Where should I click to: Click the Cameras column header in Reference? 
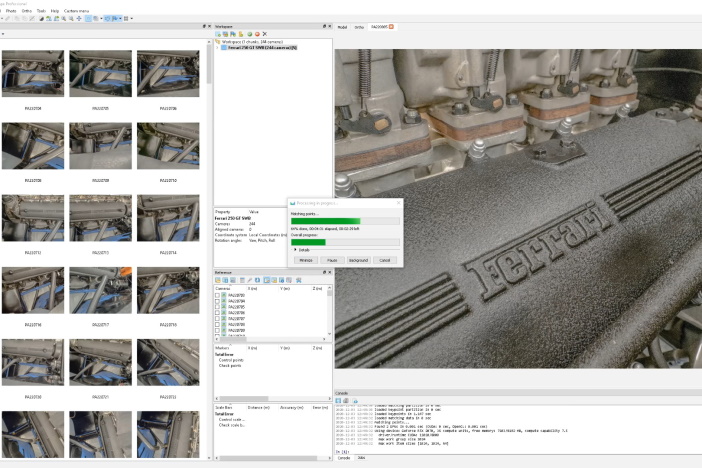(223, 288)
